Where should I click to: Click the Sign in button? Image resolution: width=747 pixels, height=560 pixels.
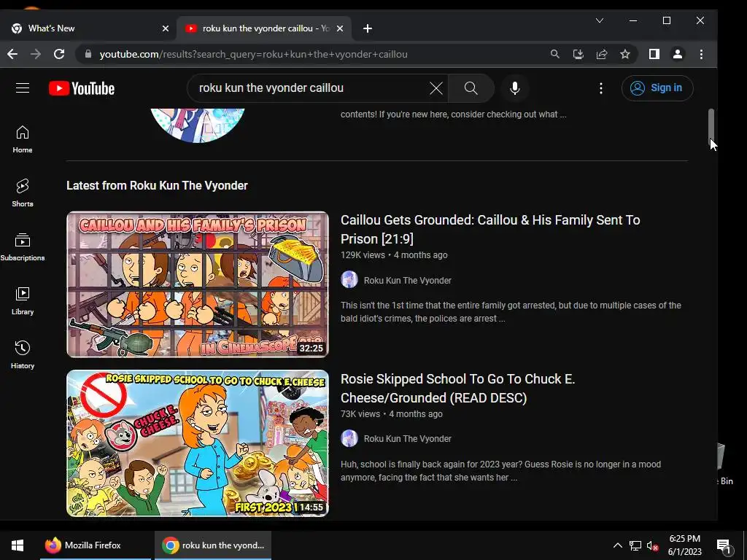pos(657,88)
